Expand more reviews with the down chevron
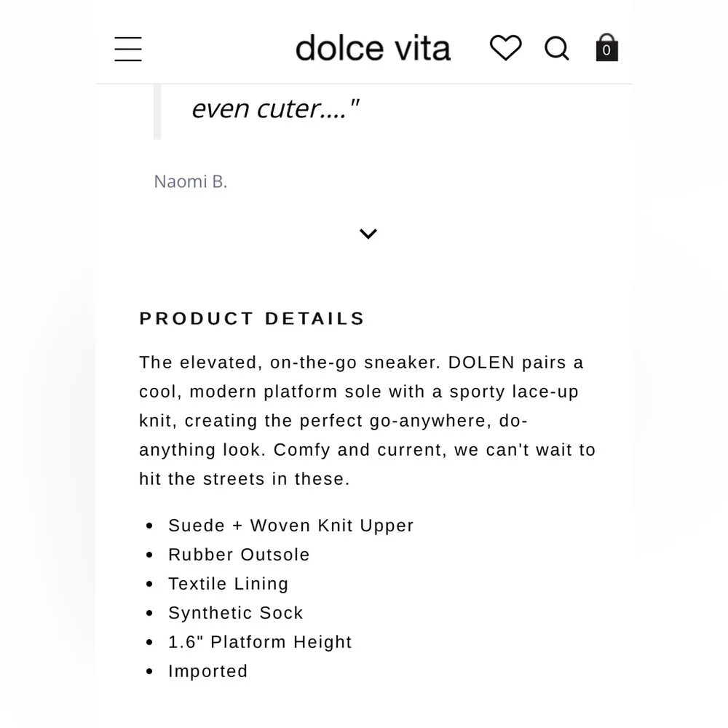This screenshot has width=728, height=728. (x=368, y=234)
